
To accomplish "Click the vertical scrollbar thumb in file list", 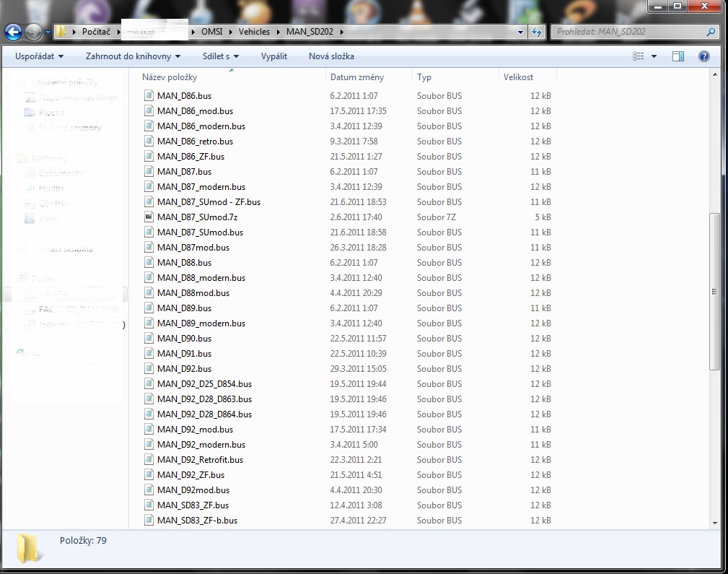I will 714,292.
